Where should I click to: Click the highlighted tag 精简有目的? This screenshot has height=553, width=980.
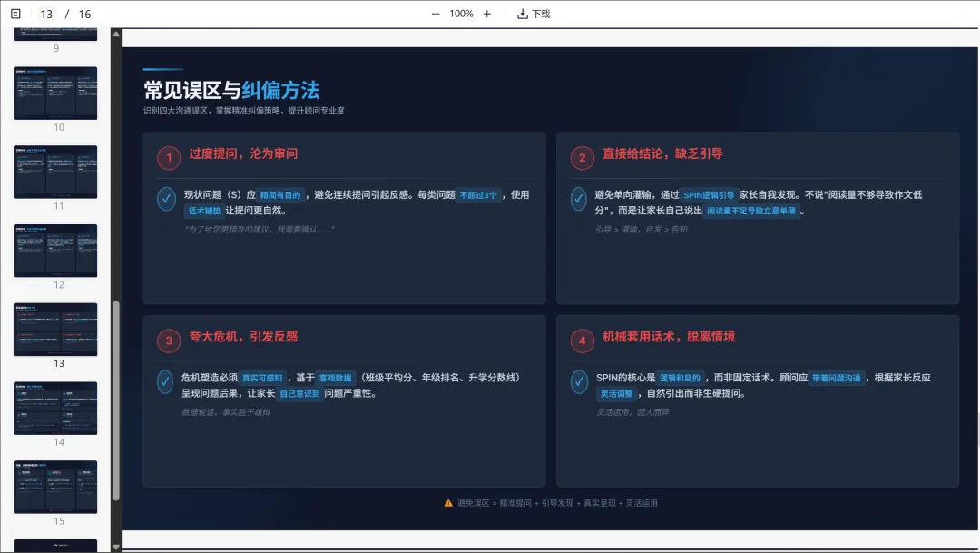280,195
